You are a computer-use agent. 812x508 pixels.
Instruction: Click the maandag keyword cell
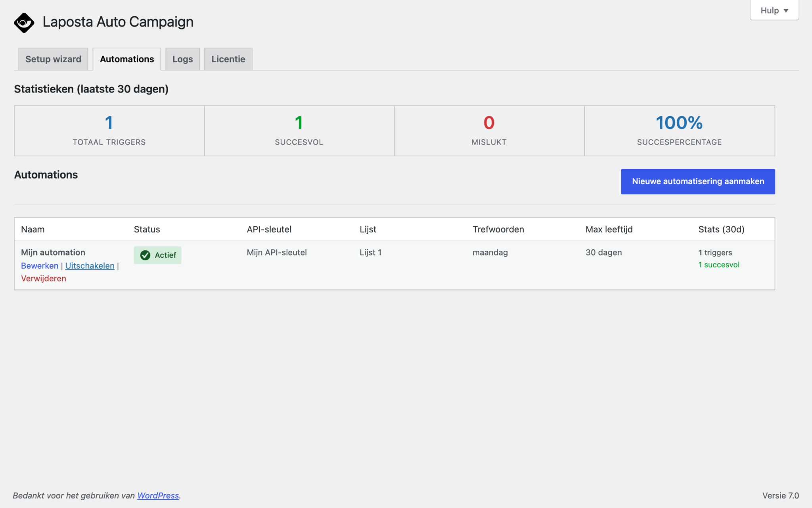pos(490,252)
